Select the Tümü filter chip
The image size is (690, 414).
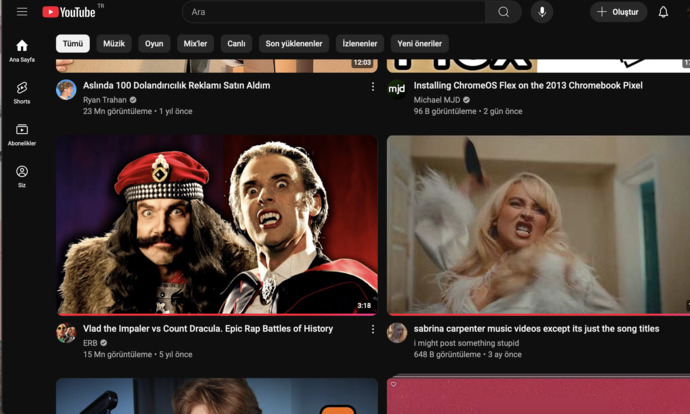point(73,44)
